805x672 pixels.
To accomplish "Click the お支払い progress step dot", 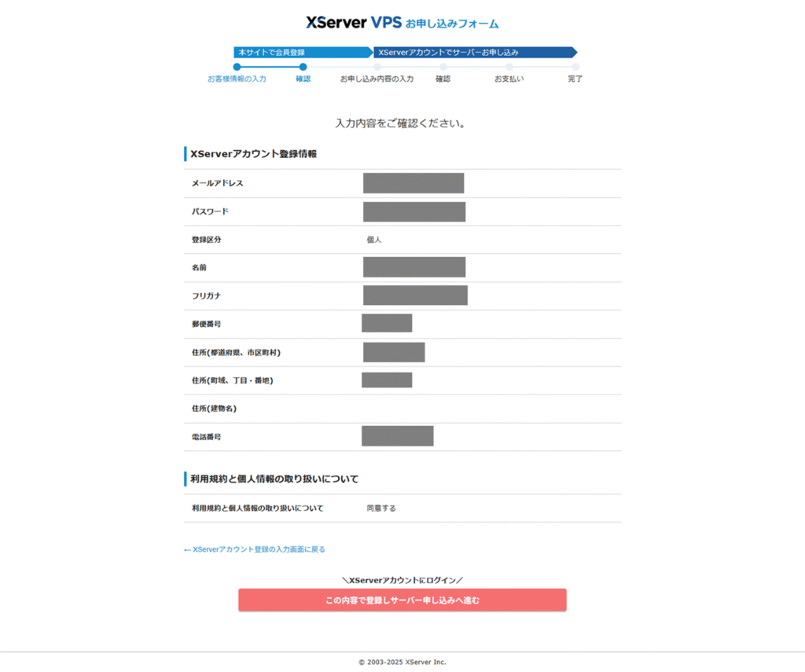I will point(509,67).
